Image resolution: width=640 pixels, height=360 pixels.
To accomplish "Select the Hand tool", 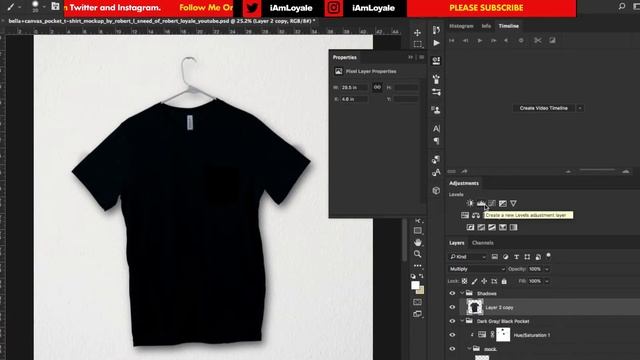I will 417,242.
